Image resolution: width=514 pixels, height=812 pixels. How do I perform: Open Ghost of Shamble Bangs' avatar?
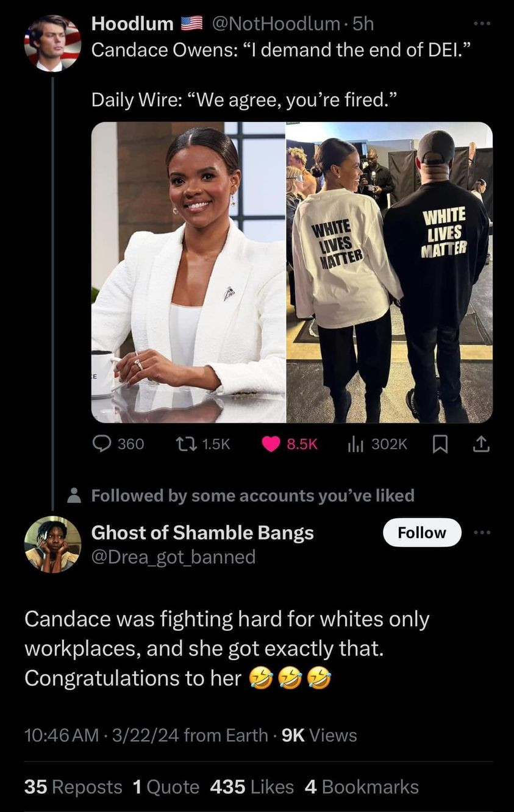click(52, 544)
